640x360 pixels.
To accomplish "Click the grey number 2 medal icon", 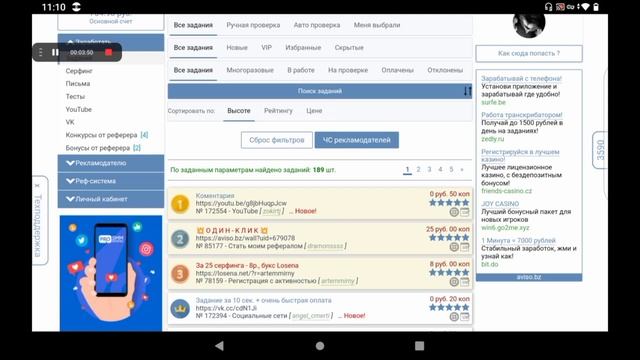I will (x=180, y=239).
